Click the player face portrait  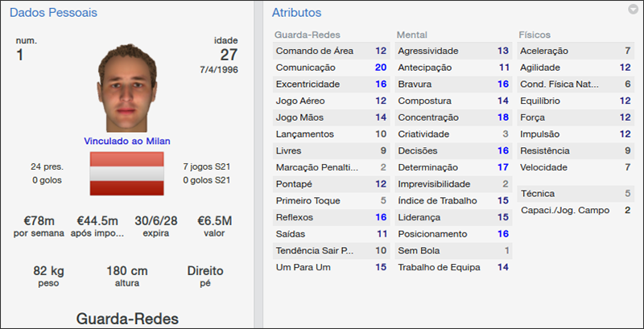[x=126, y=87]
